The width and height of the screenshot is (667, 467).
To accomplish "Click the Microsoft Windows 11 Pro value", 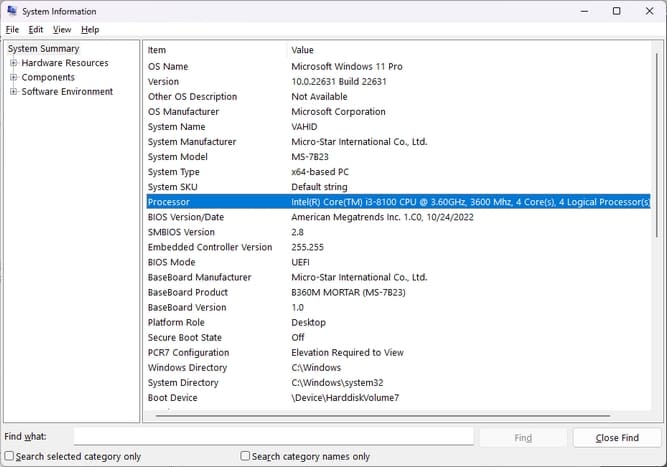I will click(347, 66).
